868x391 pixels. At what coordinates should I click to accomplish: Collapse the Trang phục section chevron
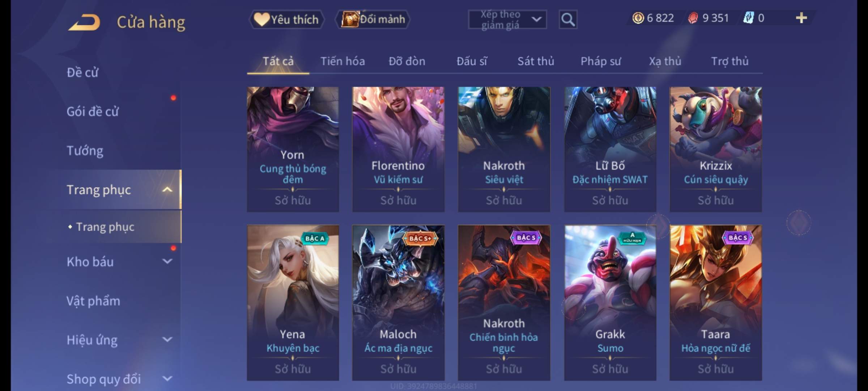[167, 189]
